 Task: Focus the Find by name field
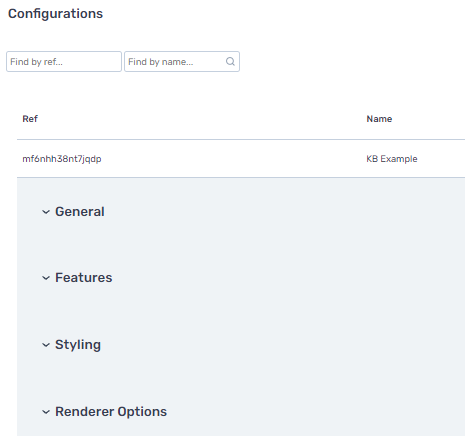point(182,61)
